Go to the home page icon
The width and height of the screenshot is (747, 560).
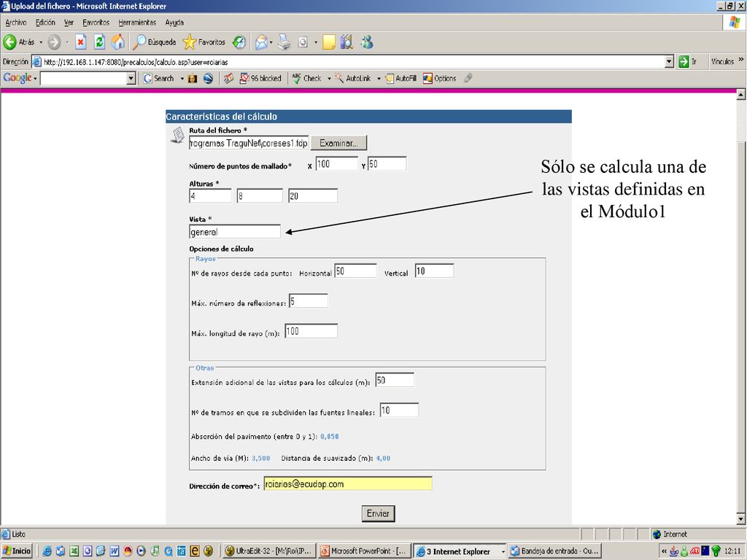[117, 42]
